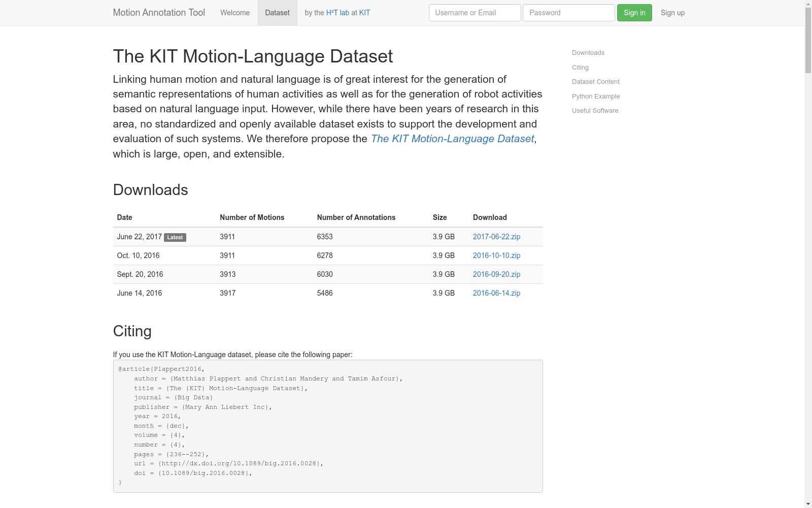The image size is (812, 508).
Task: Navigate to Dataset Content in sidebar
Action: tap(595, 82)
